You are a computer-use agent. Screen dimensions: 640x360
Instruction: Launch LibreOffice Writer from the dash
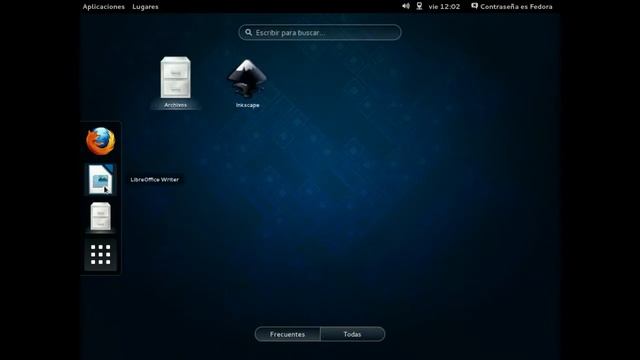tap(100, 179)
